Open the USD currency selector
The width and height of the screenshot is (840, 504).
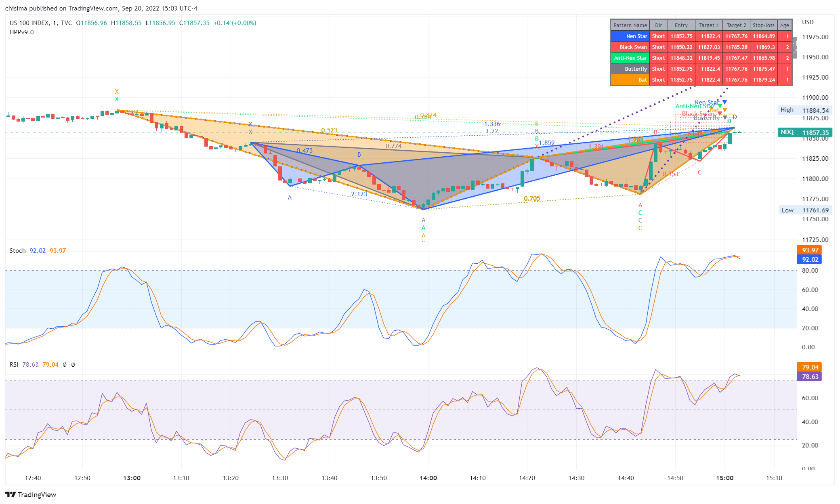point(808,22)
